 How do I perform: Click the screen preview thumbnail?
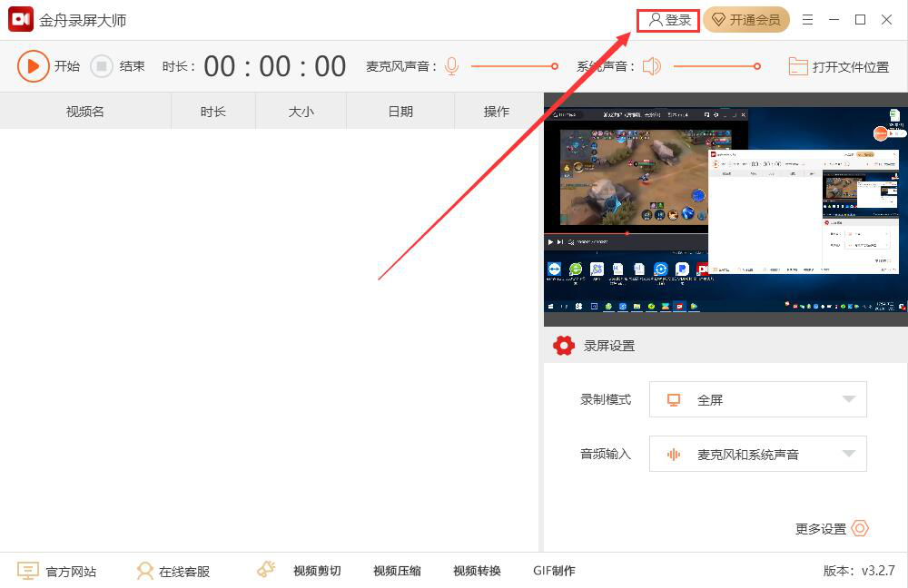(725, 210)
